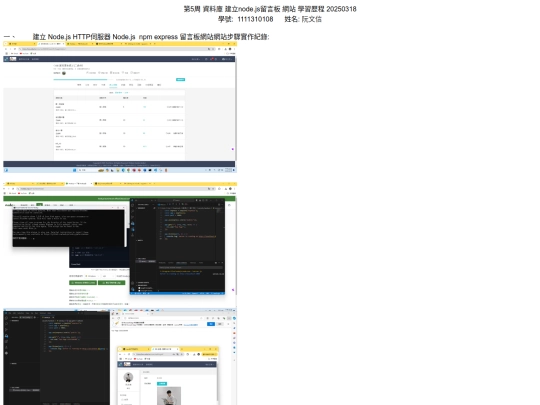Click the right green download button in the second screenshot
This screenshot has width=540, height=405.
[x=112, y=283]
